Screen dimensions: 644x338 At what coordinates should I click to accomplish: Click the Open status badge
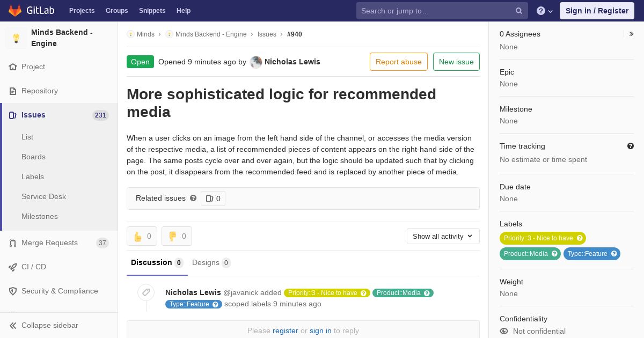140,62
